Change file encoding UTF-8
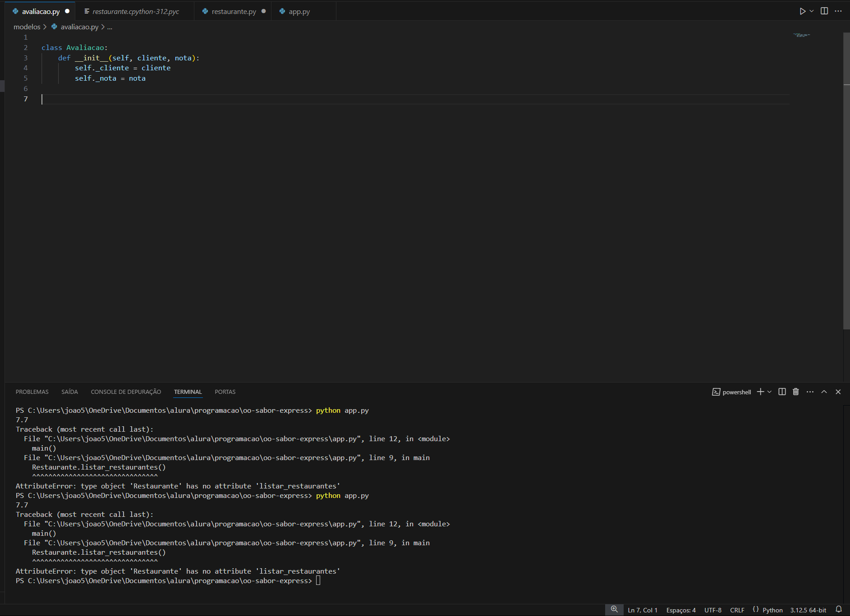Viewport: 850px width, 616px height. coord(713,610)
